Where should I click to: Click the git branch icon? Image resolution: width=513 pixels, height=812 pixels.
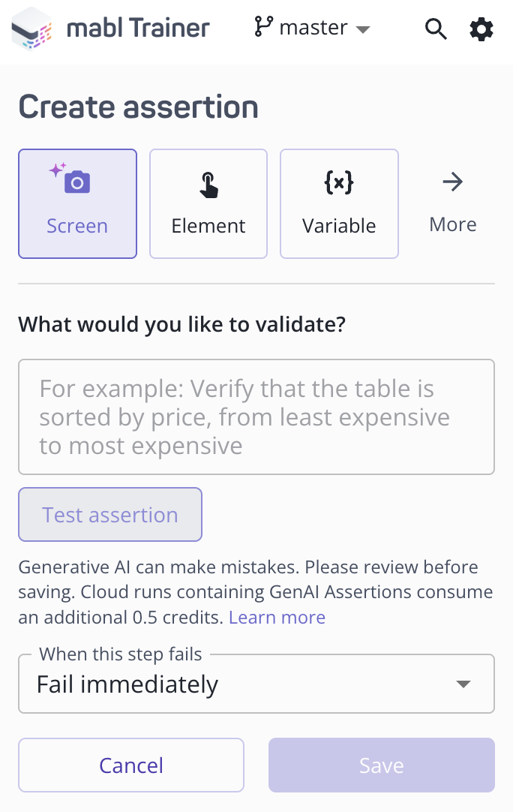coord(263,28)
